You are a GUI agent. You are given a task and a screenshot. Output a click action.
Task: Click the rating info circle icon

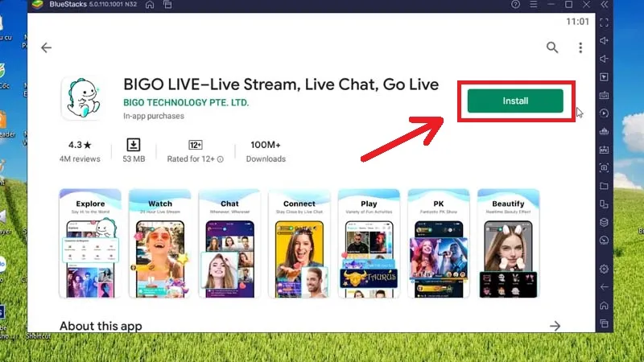click(x=220, y=159)
